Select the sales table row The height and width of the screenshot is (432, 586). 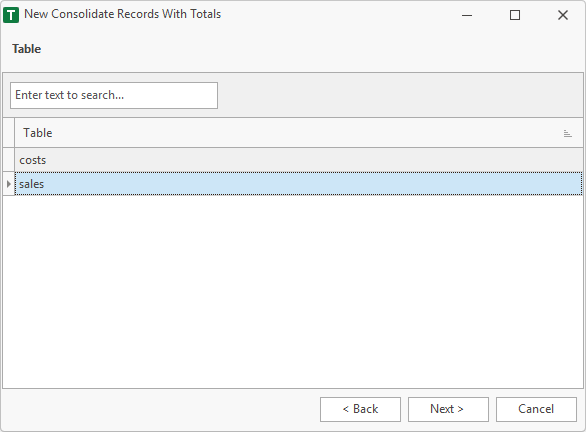[x=299, y=184]
